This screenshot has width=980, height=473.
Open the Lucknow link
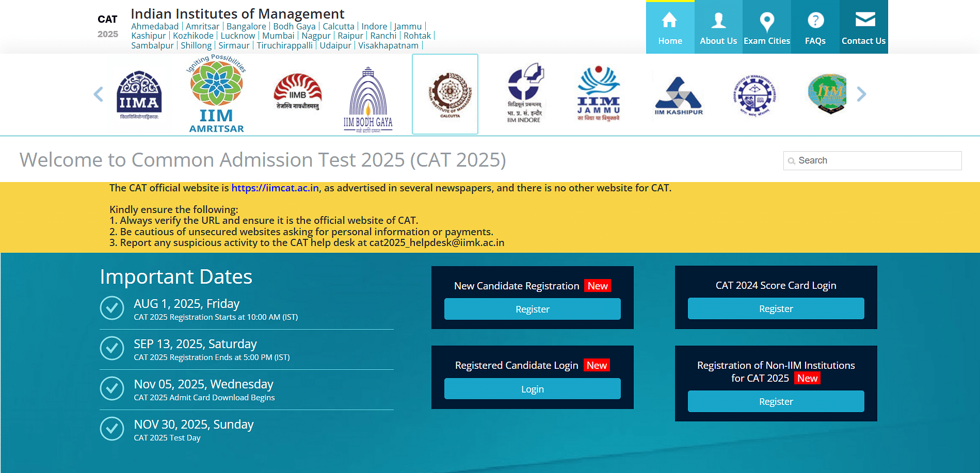click(x=238, y=36)
